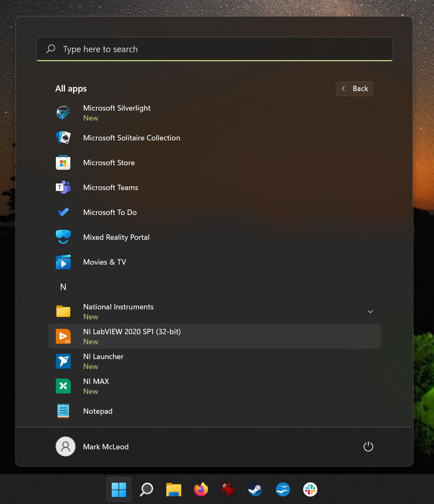
Task: Open the power options button
Action: (368, 446)
